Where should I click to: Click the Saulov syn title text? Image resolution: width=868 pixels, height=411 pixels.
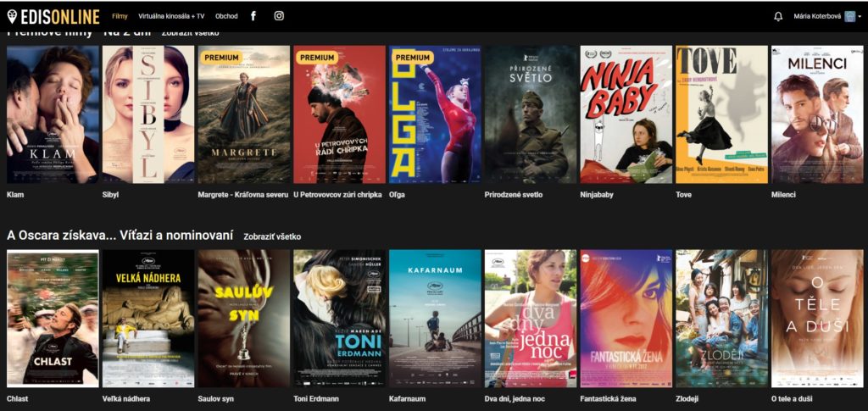(x=216, y=399)
